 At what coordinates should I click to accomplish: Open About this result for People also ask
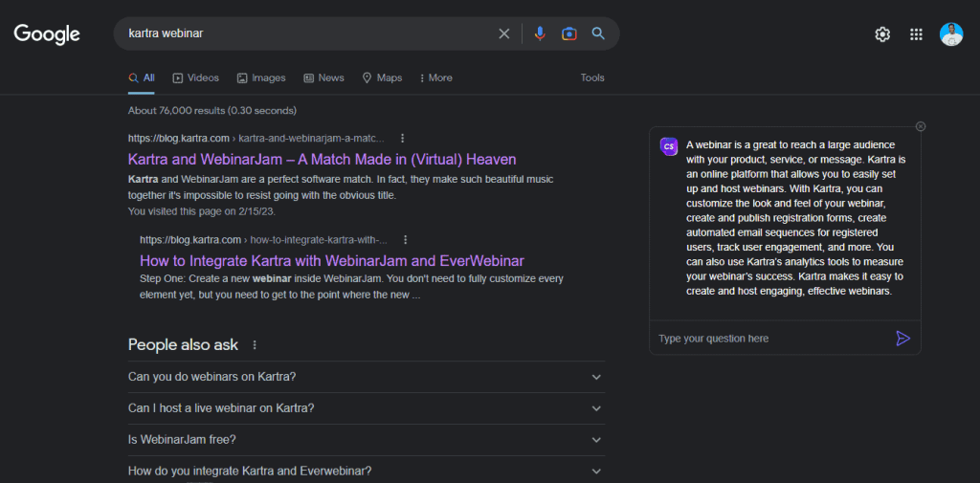point(254,345)
